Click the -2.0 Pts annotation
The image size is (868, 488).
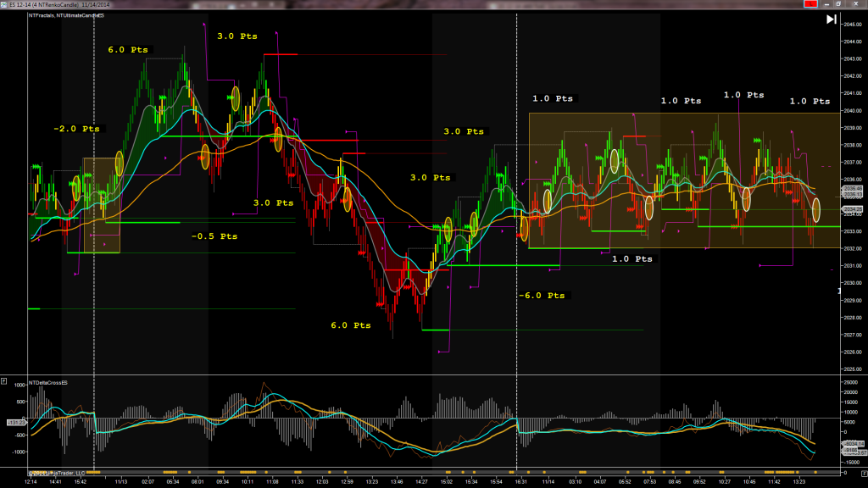tap(77, 129)
